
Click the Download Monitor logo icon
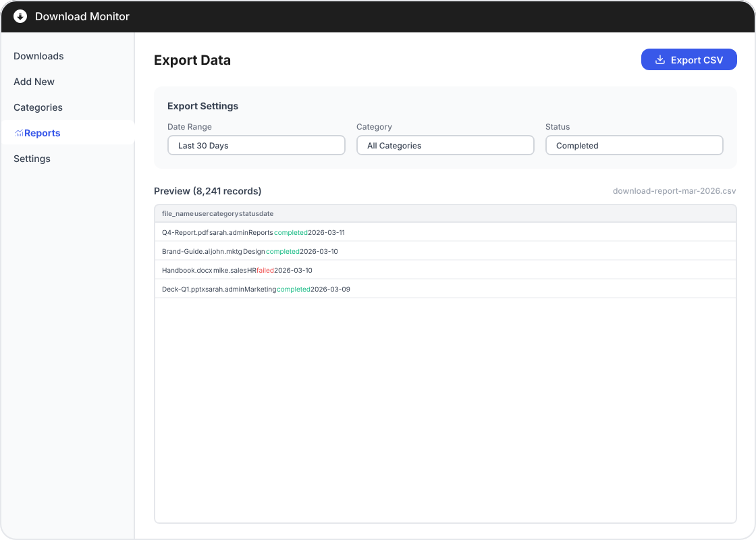coord(20,16)
